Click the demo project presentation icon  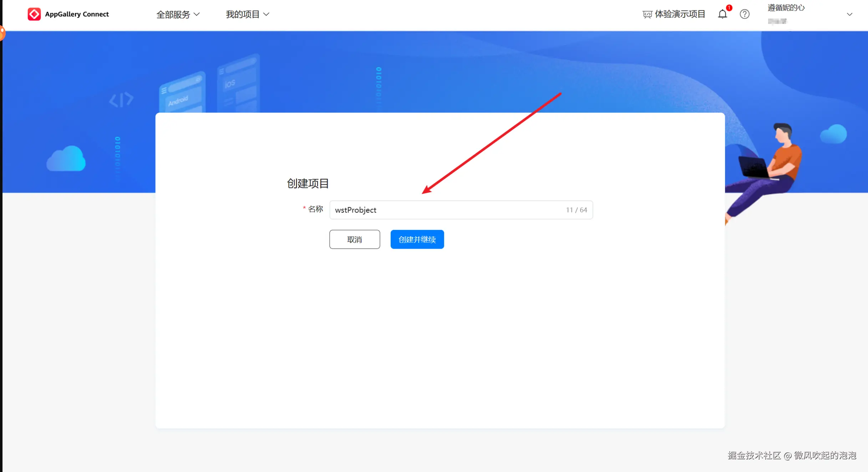click(647, 15)
